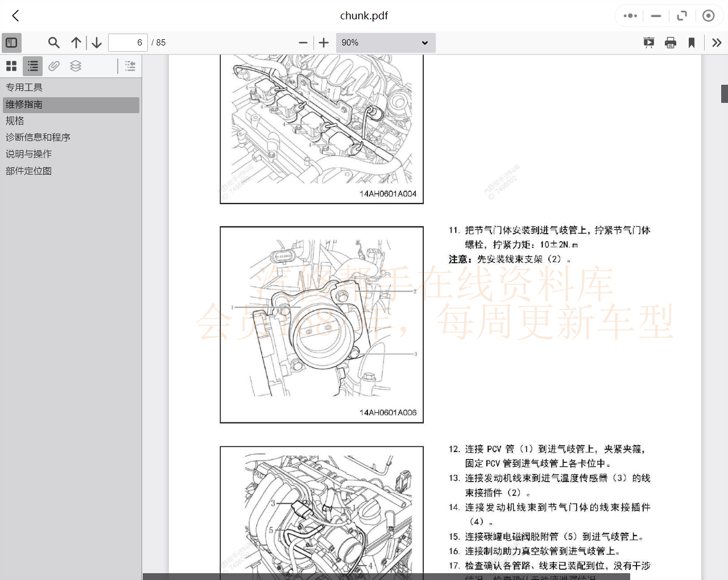Show the document outline panel
This screenshot has height=580, width=728.
tap(32, 66)
